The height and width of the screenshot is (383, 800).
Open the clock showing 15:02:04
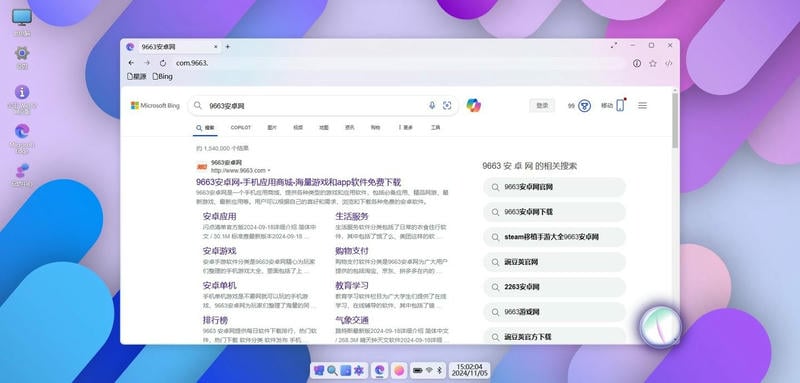point(469,370)
